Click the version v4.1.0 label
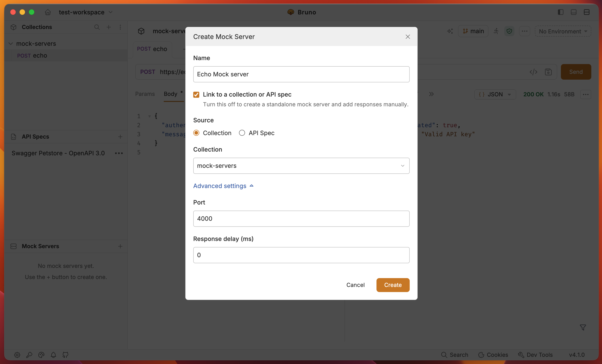 pos(577,355)
